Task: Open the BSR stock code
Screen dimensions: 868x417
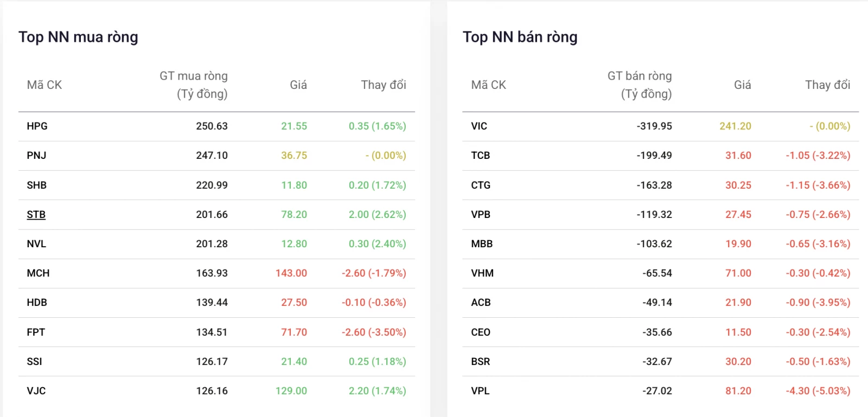Action: tap(481, 362)
